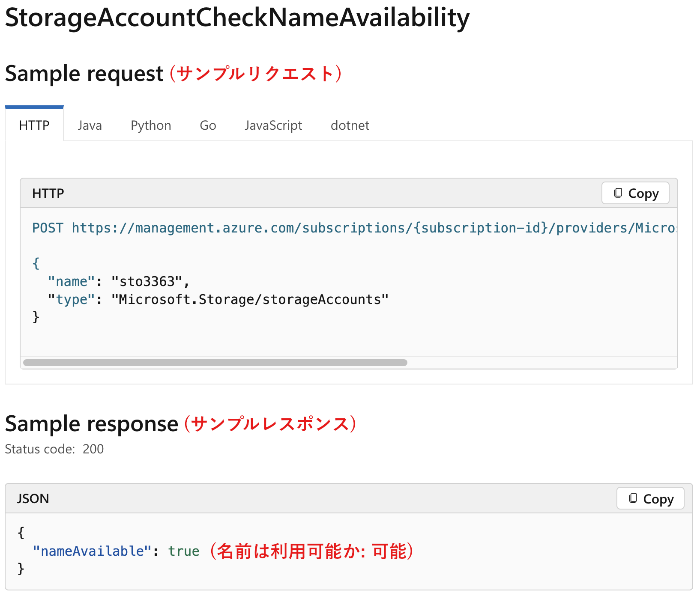This screenshot has width=700, height=596.
Task: Open the dotnet tab
Action: pyautogui.click(x=350, y=125)
